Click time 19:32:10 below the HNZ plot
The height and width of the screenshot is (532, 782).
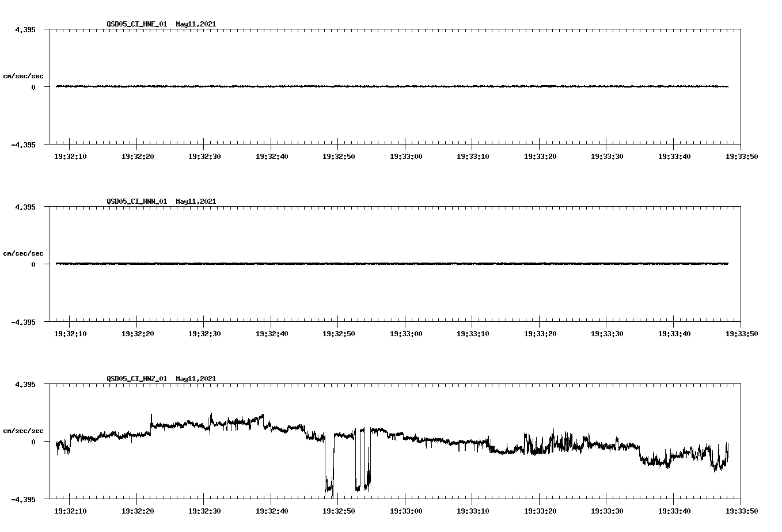[x=70, y=511]
